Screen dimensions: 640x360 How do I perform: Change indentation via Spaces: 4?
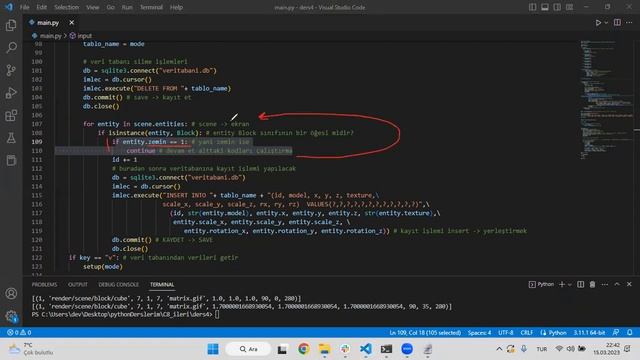[x=479, y=333]
